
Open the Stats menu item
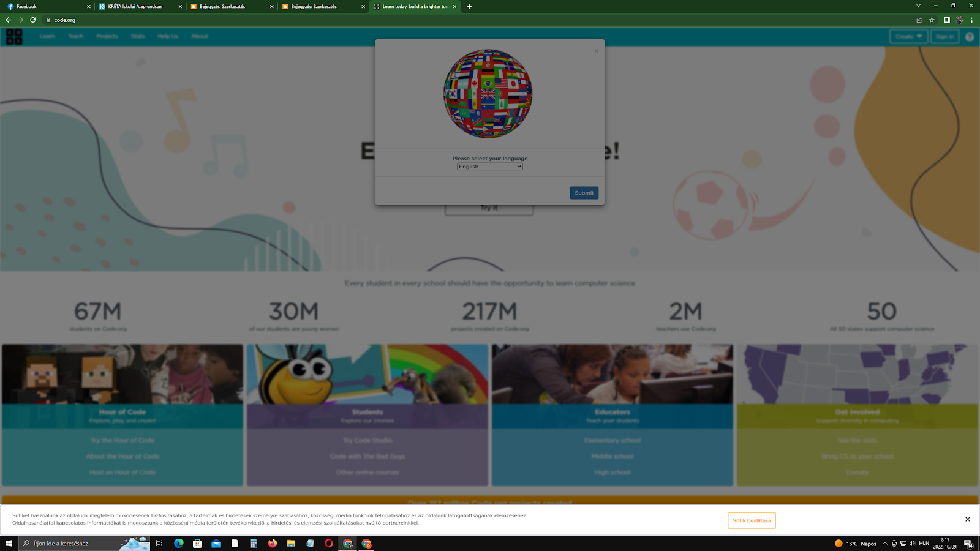coord(138,36)
